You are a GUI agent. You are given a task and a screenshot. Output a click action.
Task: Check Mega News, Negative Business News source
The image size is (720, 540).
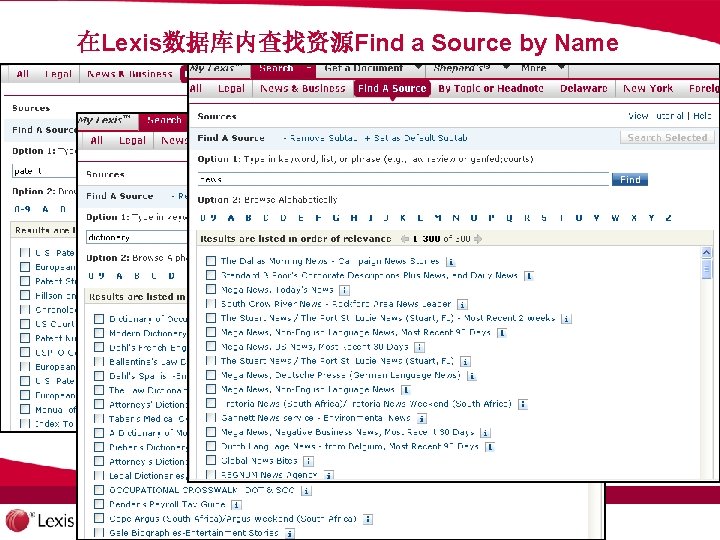pyautogui.click(x=211, y=432)
